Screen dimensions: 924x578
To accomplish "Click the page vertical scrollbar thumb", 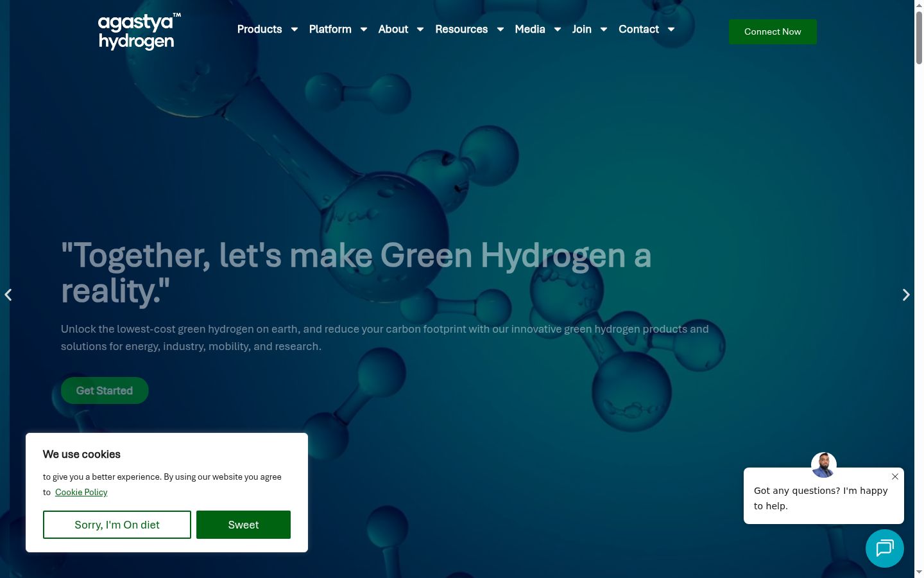I will tap(919, 37).
